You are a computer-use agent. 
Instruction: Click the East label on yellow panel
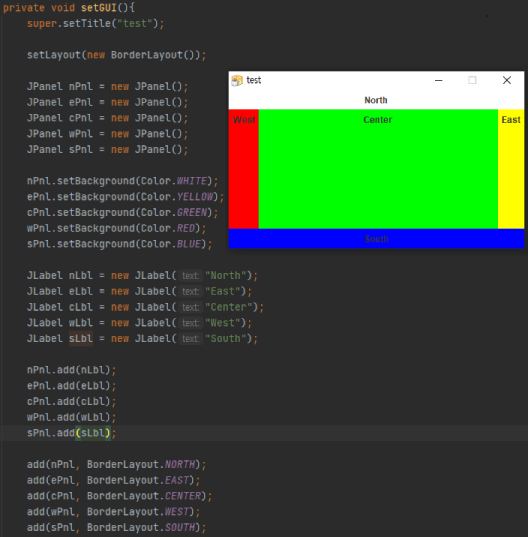pyautogui.click(x=511, y=120)
